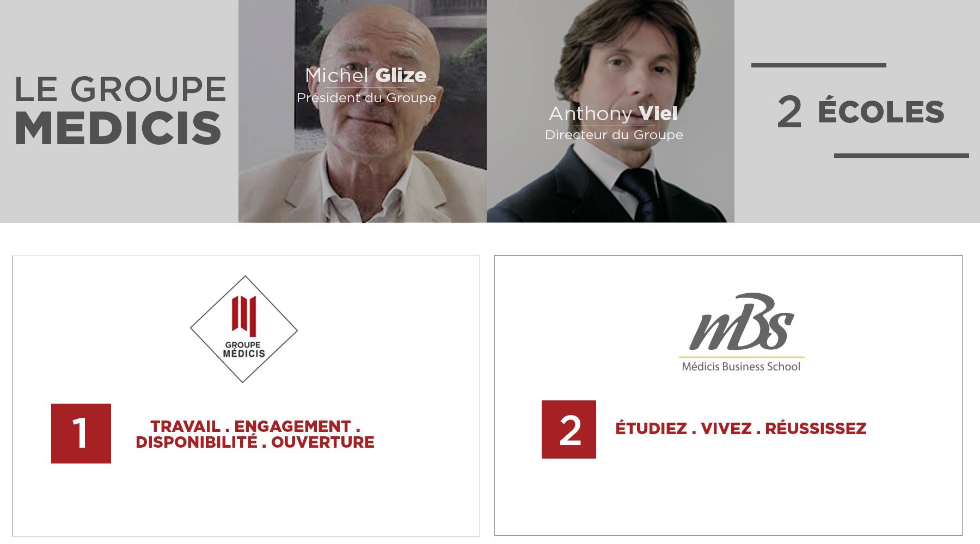Screen dimensions: 980x544
Task: Click the MBS Médicis Business School logo
Action: point(741,332)
